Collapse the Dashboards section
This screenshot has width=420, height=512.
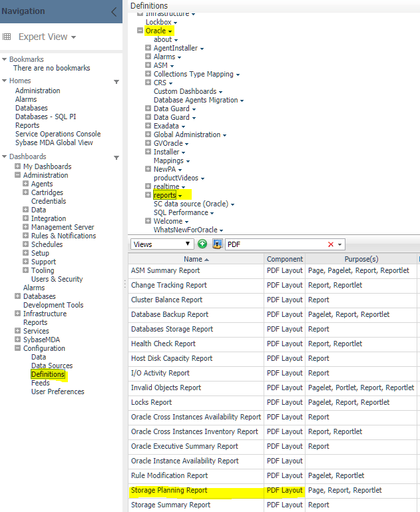pos(4,156)
